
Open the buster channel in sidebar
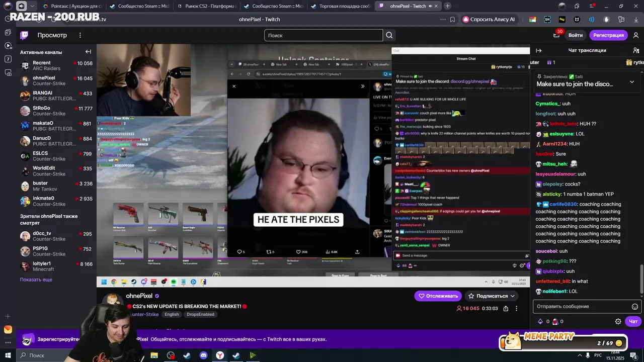click(56, 187)
